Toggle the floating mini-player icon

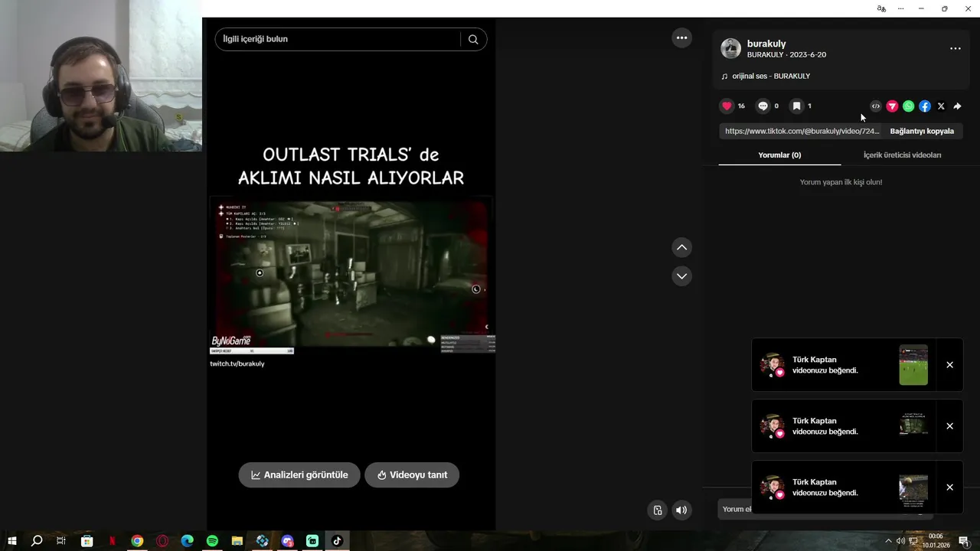click(x=657, y=510)
